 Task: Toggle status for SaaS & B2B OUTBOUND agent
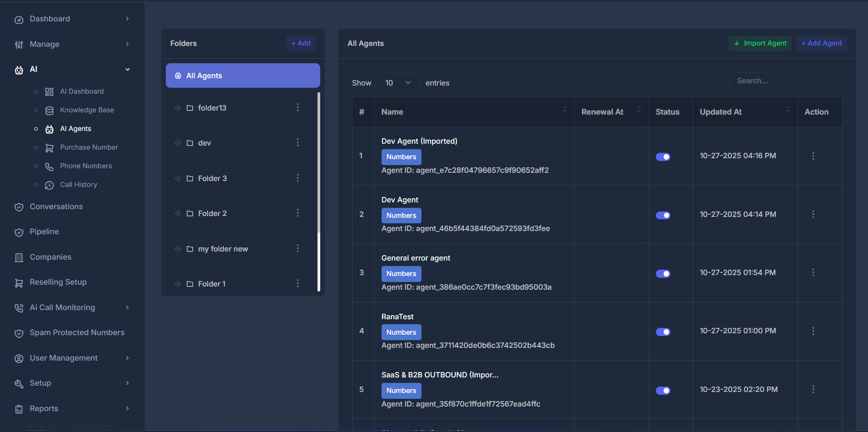663,391
